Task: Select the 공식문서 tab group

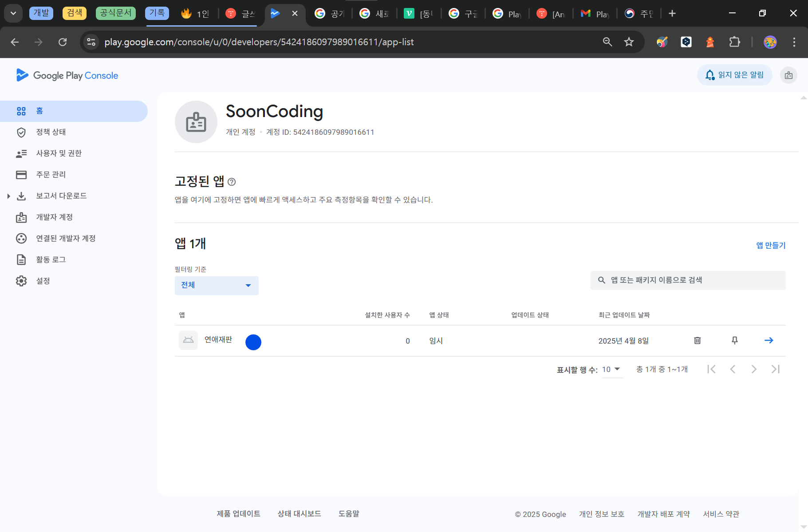Action: (x=116, y=13)
